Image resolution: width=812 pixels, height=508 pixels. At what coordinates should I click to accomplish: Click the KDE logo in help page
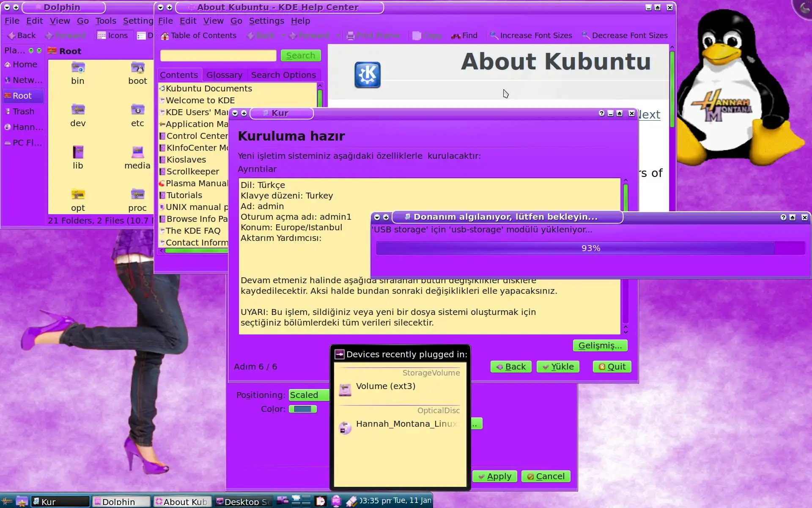[x=367, y=75]
